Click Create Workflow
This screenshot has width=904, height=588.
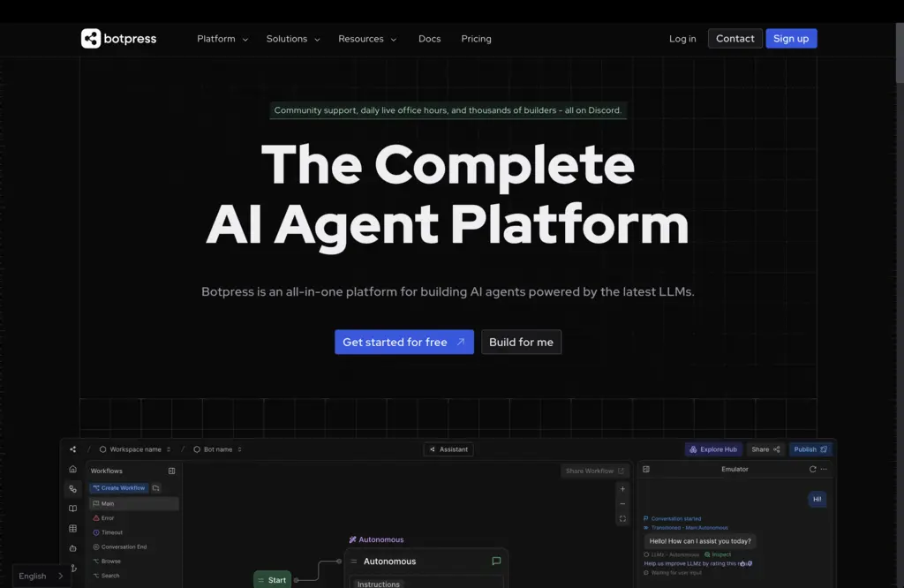119,487
